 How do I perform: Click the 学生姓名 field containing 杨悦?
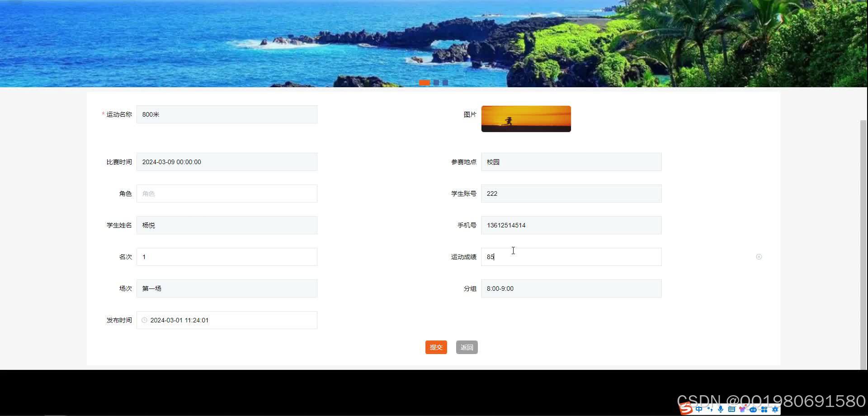[227, 225]
